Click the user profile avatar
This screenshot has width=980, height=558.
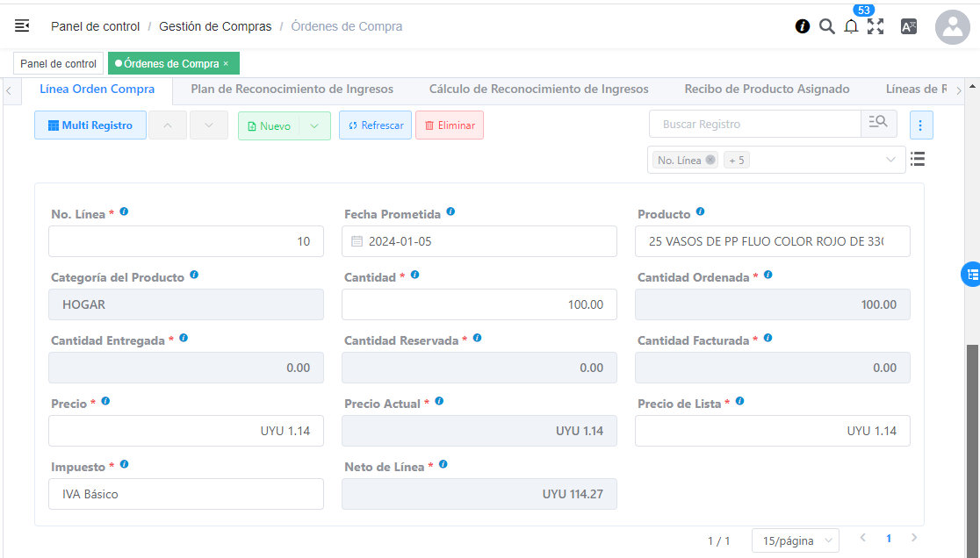[x=952, y=27]
